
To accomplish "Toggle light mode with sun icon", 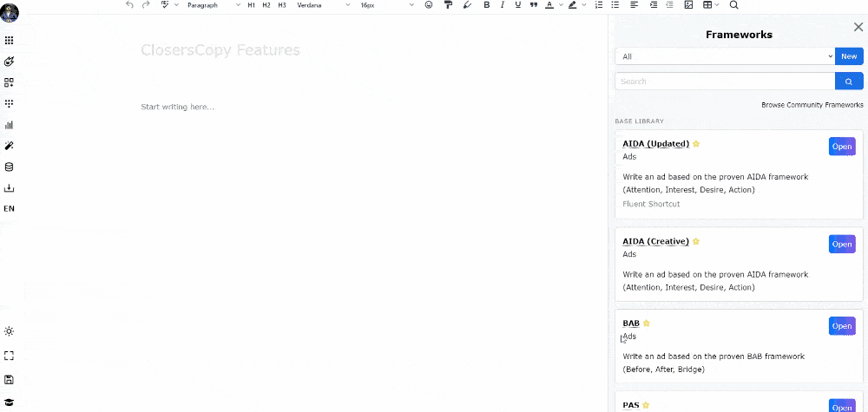I will 9,331.
